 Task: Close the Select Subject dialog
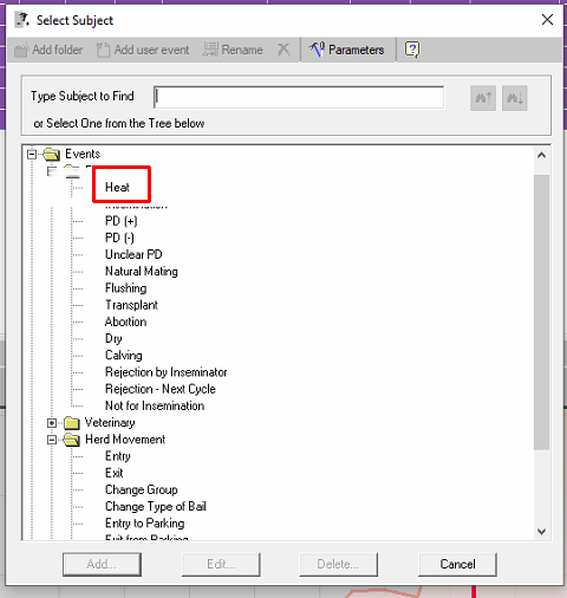547,19
